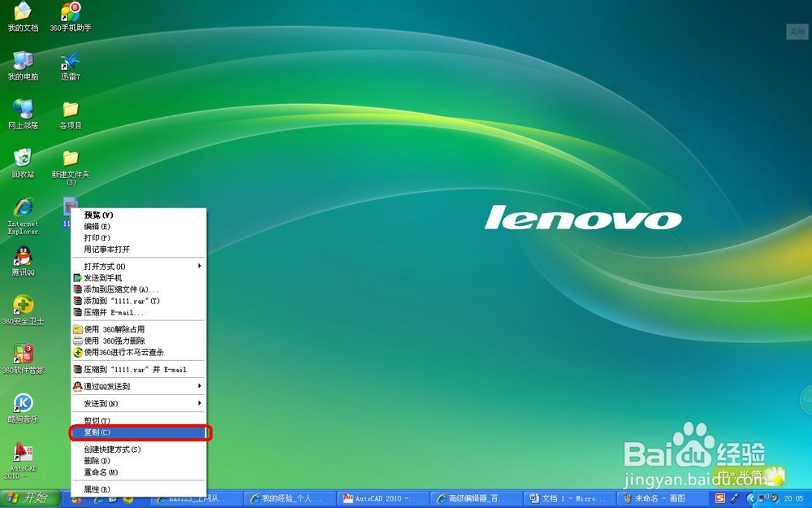Screen dimensions: 812x508
Task: Switch to the 文档 1 - Micro taskbar button
Action: (569, 499)
